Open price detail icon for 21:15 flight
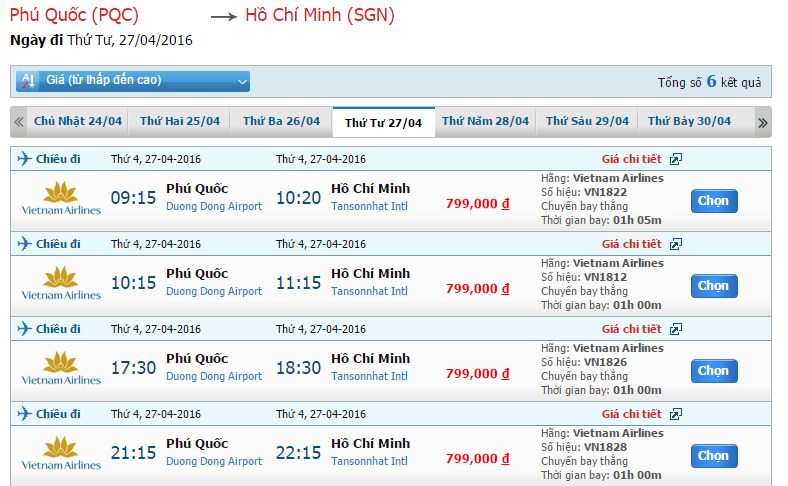788x486 pixels. pos(676,414)
